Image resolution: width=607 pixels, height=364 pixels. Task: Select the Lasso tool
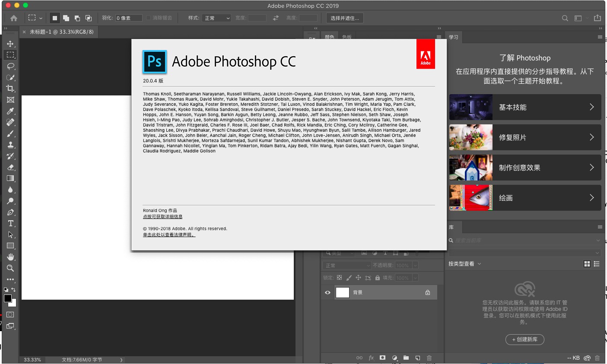tap(10, 66)
